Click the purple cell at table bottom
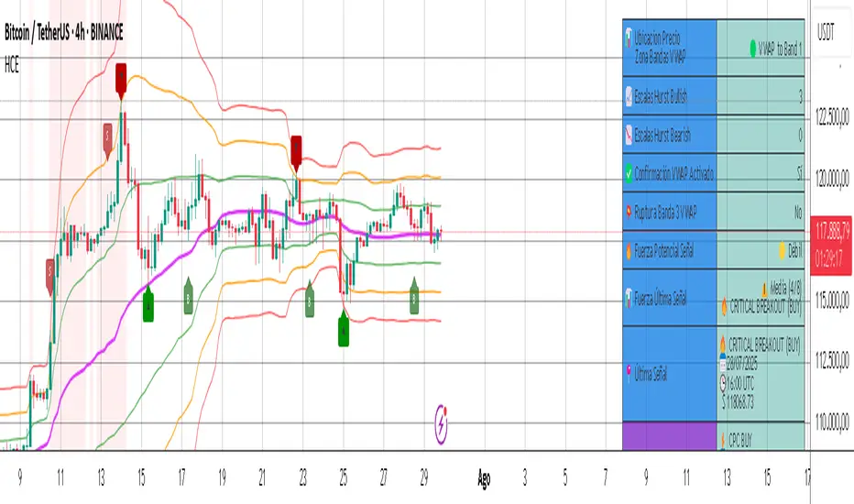The width and height of the screenshot is (854, 504). pyautogui.click(x=670, y=436)
